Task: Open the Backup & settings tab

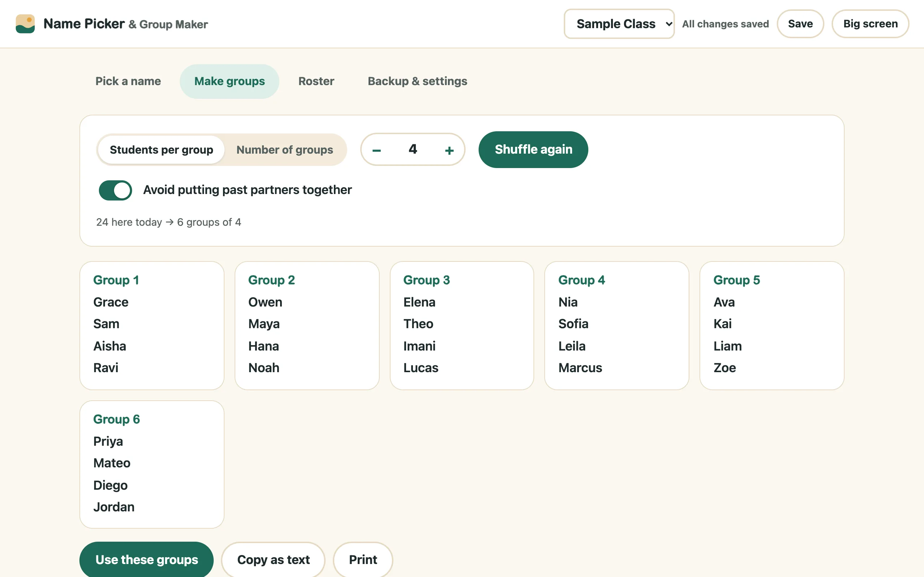Action: pyautogui.click(x=417, y=81)
